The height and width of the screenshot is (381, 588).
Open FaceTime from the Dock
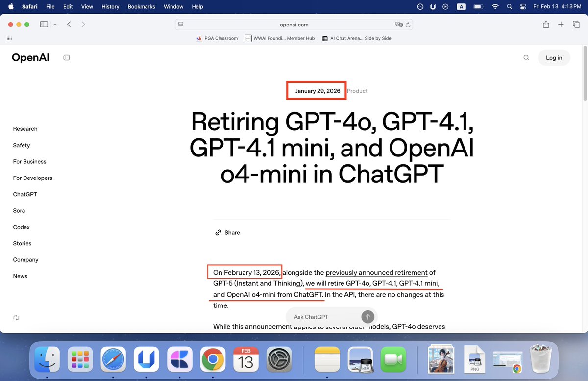tap(393, 360)
